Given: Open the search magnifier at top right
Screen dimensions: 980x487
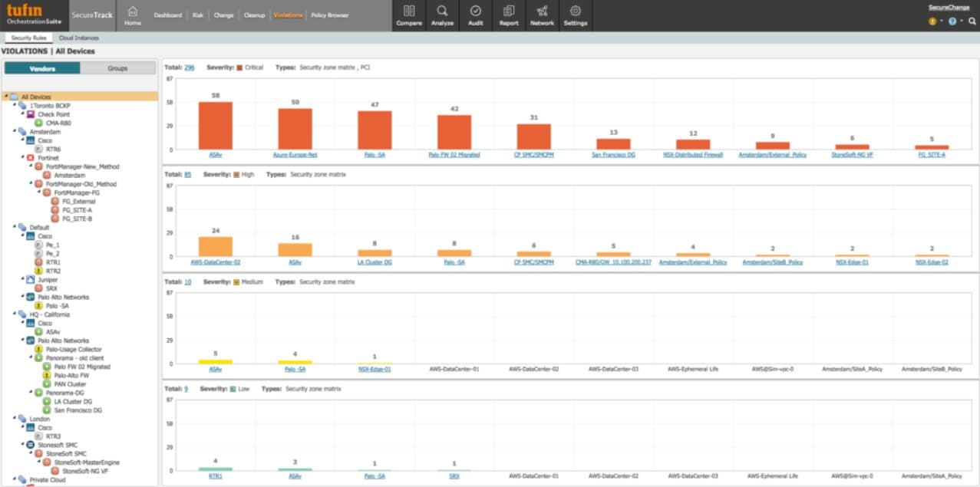Looking at the screenshot, I should tap(972, 21).
